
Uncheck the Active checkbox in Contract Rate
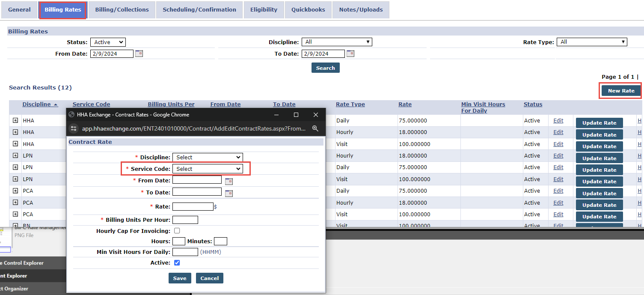[177, 262]
